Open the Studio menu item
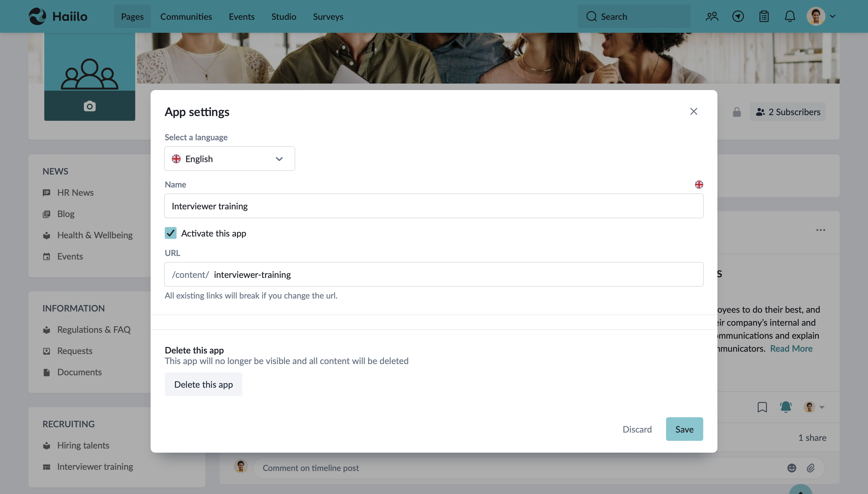Image resolution: width=868 pixels, height=494 pixels. coord(283,16)
